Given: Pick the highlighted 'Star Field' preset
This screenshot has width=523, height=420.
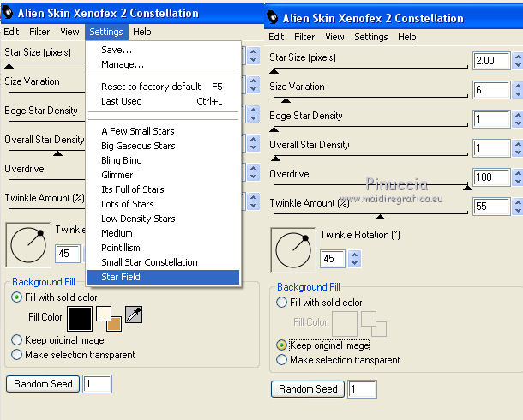Looking at the screenshot, I should pos(164,277).
